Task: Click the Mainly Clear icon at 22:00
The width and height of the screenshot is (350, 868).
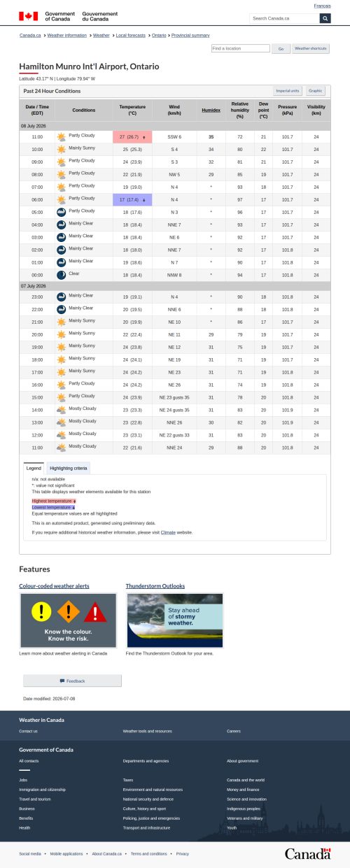Action: click(x=62, y=310)
